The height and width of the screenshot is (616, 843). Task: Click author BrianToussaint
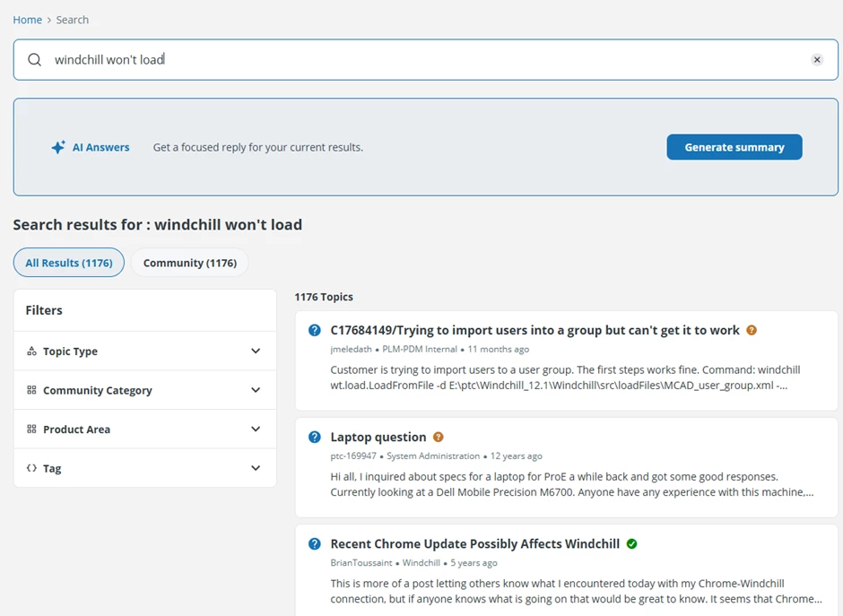(x=361, y=563)
